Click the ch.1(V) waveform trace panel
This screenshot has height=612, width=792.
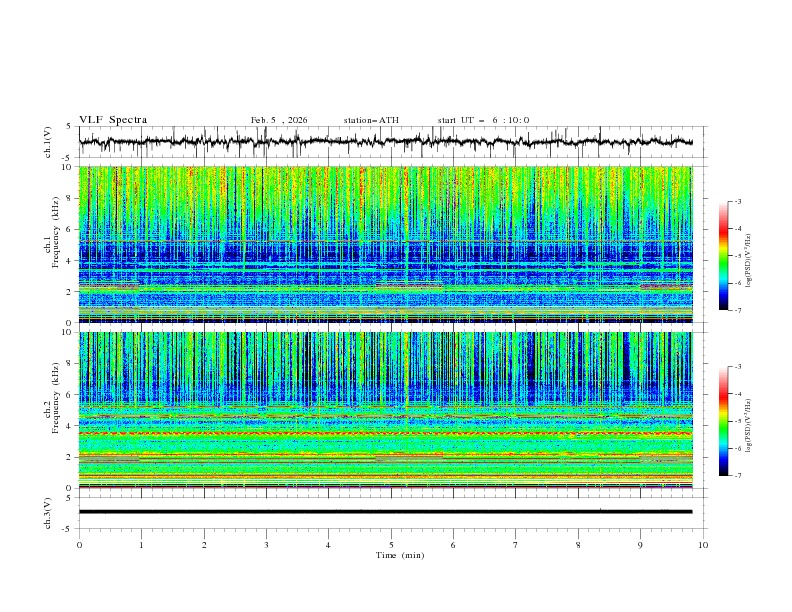pos(390,142)
